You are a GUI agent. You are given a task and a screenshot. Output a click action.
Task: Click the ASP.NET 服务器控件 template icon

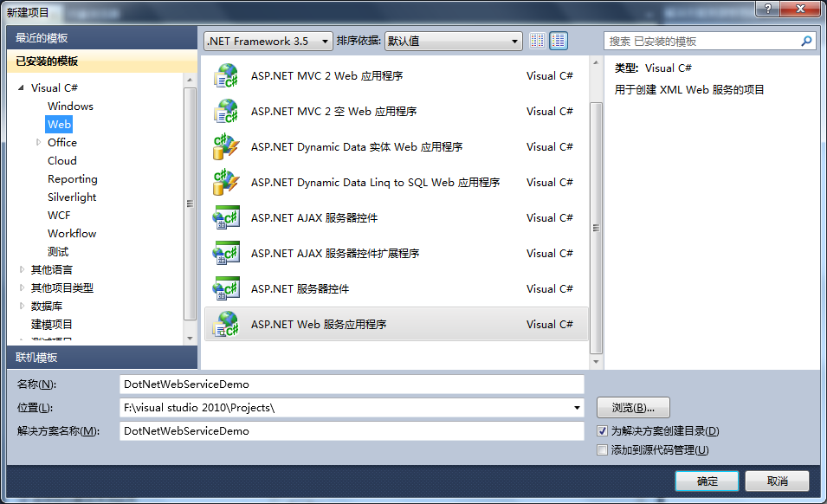[226, 288]
